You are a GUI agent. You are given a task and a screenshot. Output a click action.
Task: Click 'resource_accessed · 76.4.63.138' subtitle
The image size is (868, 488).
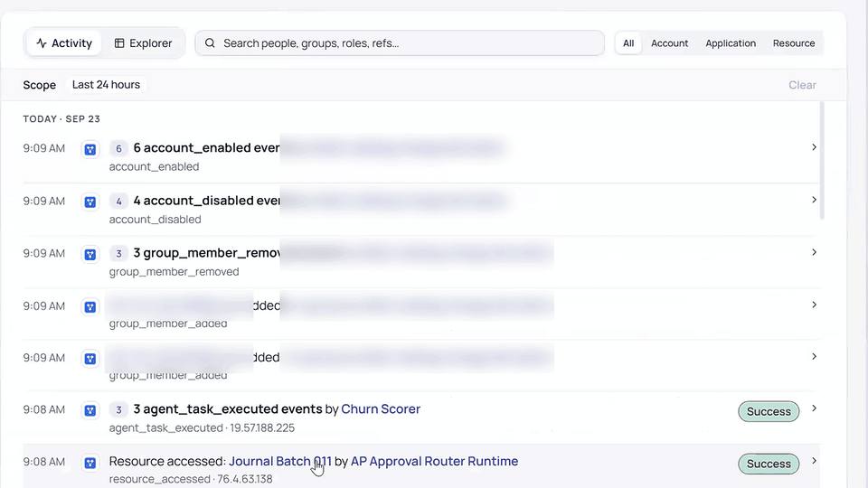191,479
